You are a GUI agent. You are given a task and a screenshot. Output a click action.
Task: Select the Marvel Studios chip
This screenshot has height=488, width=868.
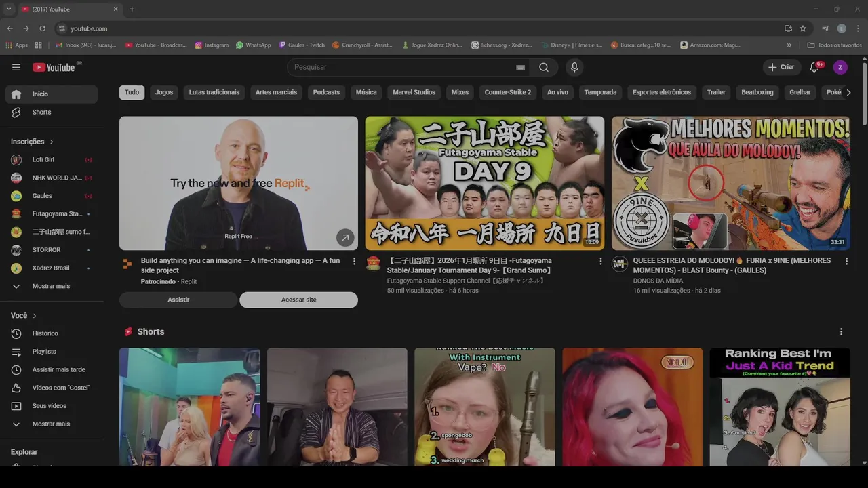point(414,92)
